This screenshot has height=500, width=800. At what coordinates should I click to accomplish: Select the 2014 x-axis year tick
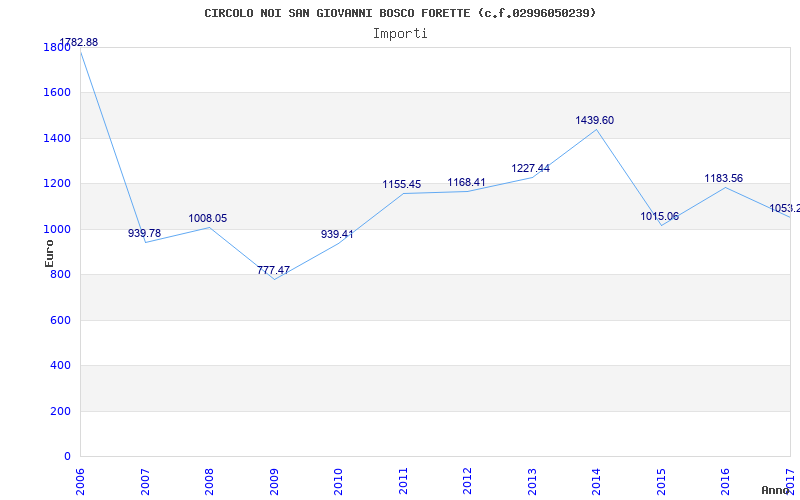(596, 481)
